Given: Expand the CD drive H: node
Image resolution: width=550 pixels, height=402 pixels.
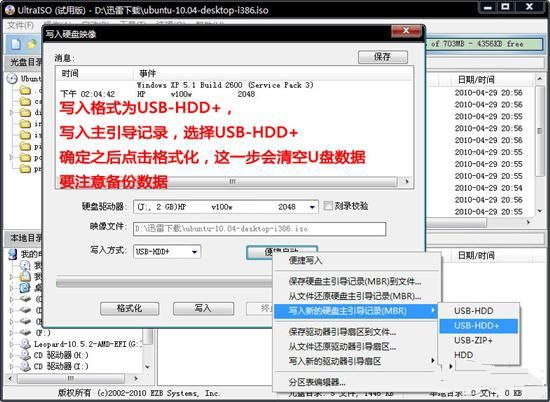Looking at the screenshot, I should point(12,355).
